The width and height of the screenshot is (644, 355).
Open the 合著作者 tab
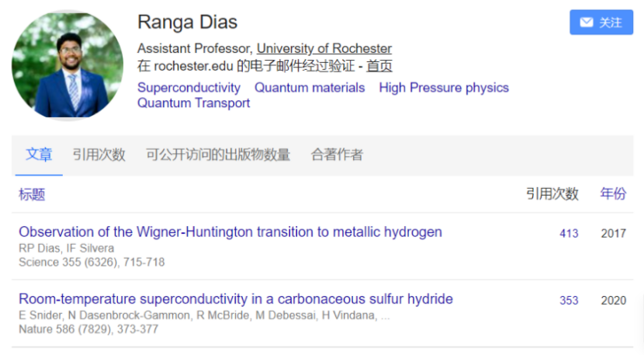pos(337,155)
